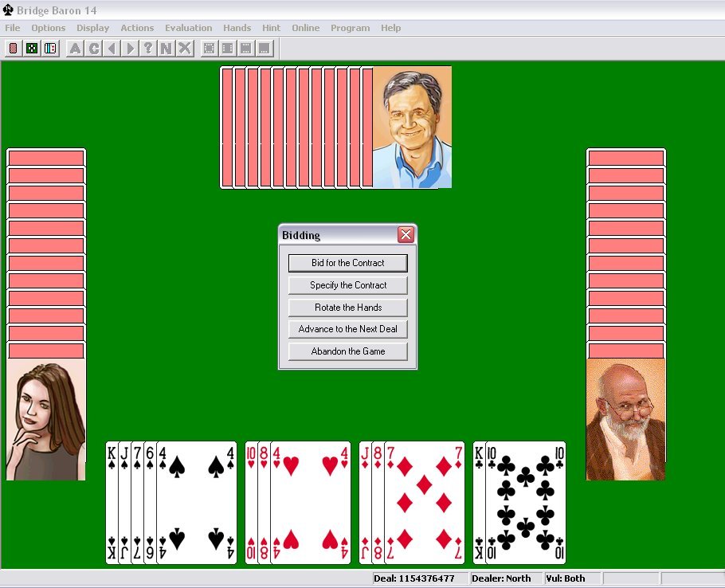Open the Evaluation menu

(x=188, y=28)
